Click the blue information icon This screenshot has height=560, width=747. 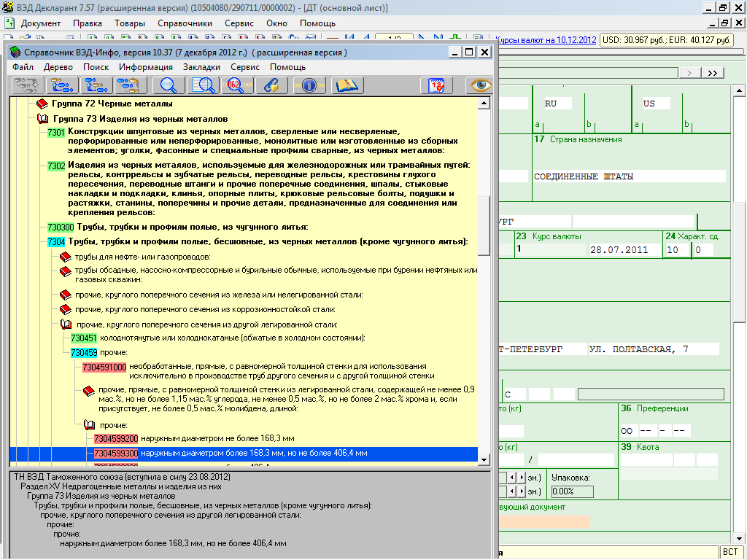click(309, 86)
